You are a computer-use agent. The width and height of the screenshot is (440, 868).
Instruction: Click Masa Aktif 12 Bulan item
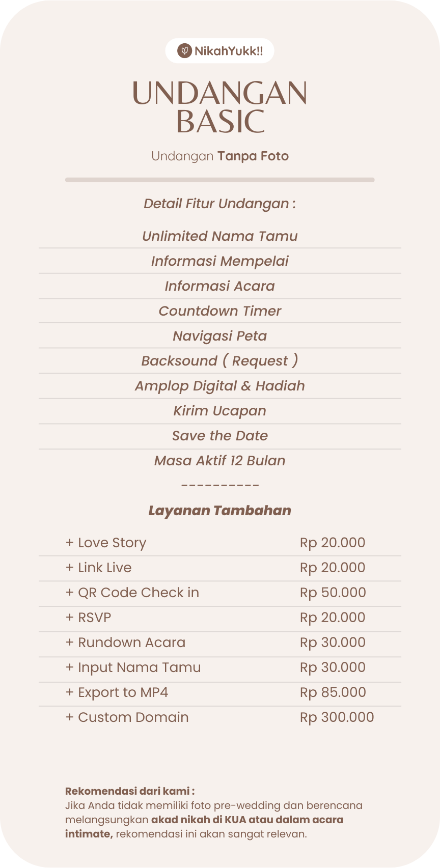click(x=219, y=461)
